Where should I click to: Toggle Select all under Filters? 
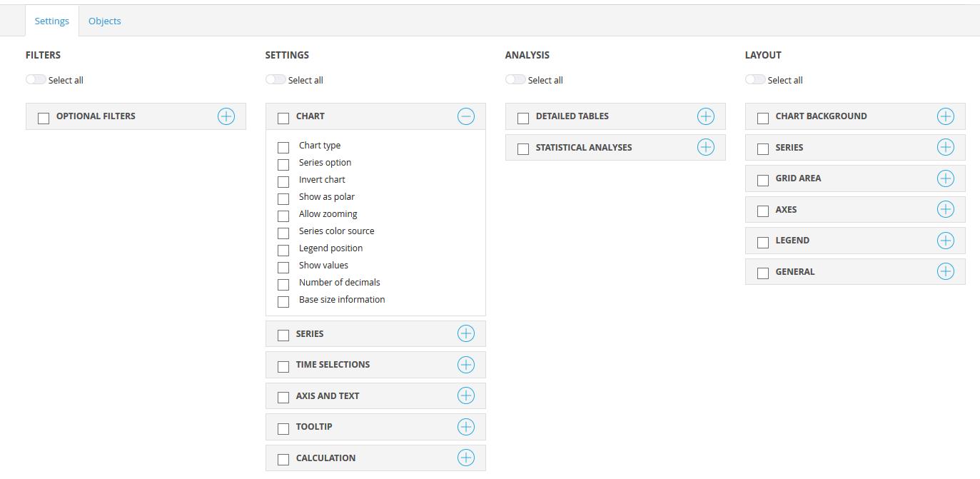click(36, 79)
